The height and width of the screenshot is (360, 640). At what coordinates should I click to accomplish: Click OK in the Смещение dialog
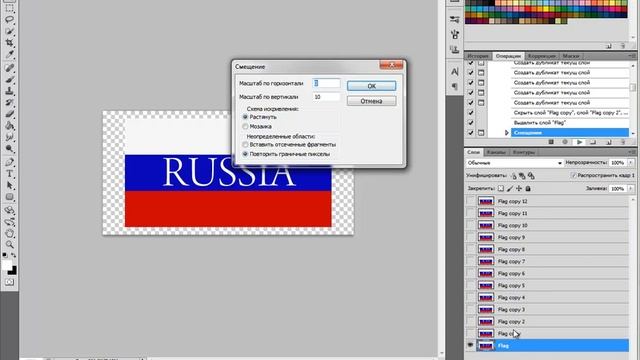(x=371, y=86)
